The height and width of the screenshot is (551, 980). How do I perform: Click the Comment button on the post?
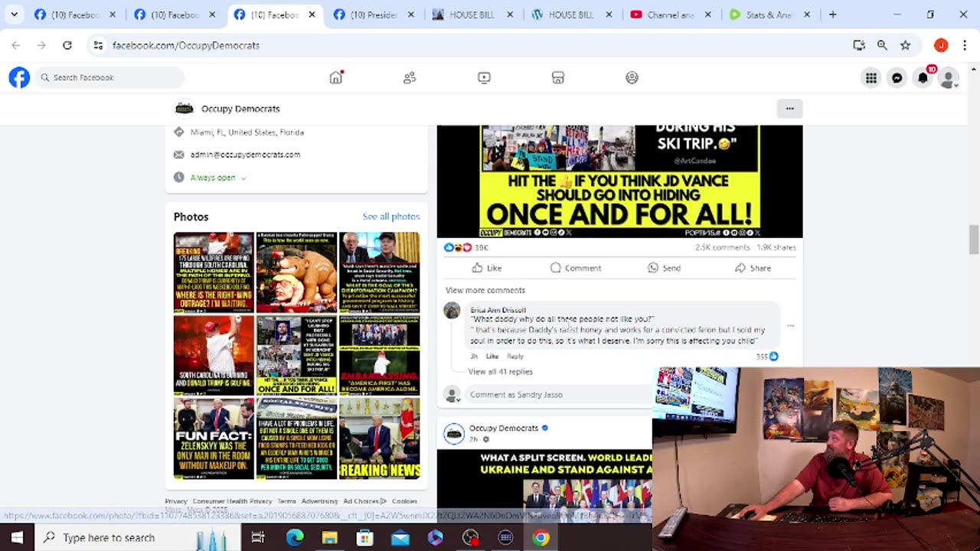click(576, 268)
